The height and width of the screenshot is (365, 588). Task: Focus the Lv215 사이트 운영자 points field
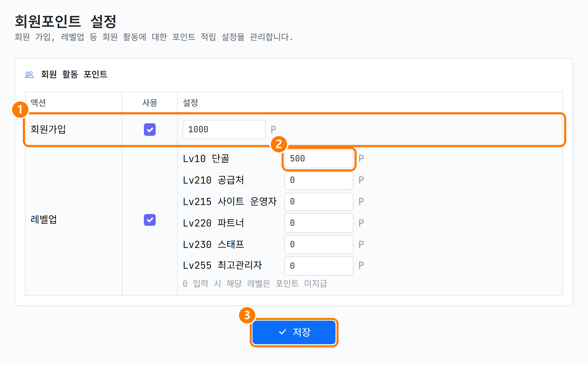point(319,202)
